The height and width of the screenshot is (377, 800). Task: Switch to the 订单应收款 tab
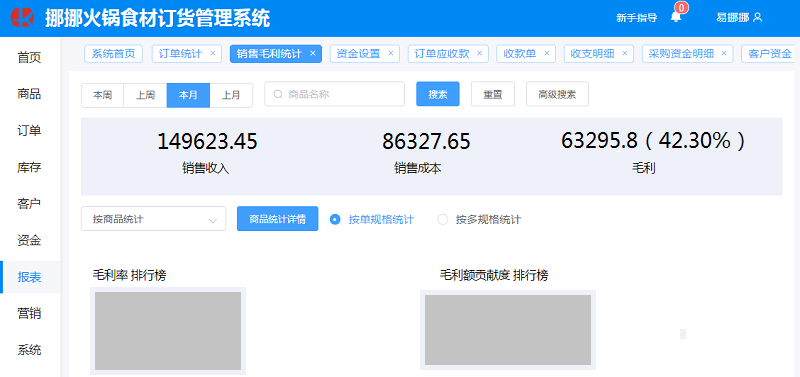(x=442, y=54)
